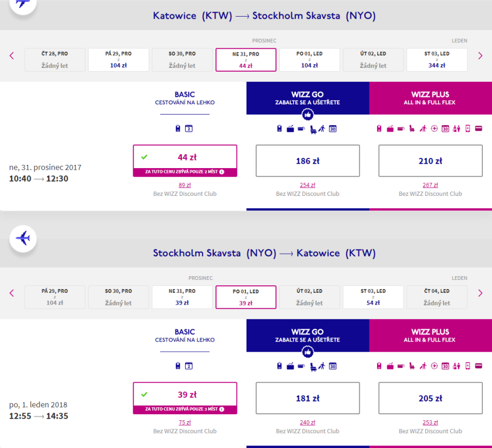Click airport check-in plane icon in return WIZZ Plus
The height and width of the screenshot is (448, 492).
pos(434,366)
